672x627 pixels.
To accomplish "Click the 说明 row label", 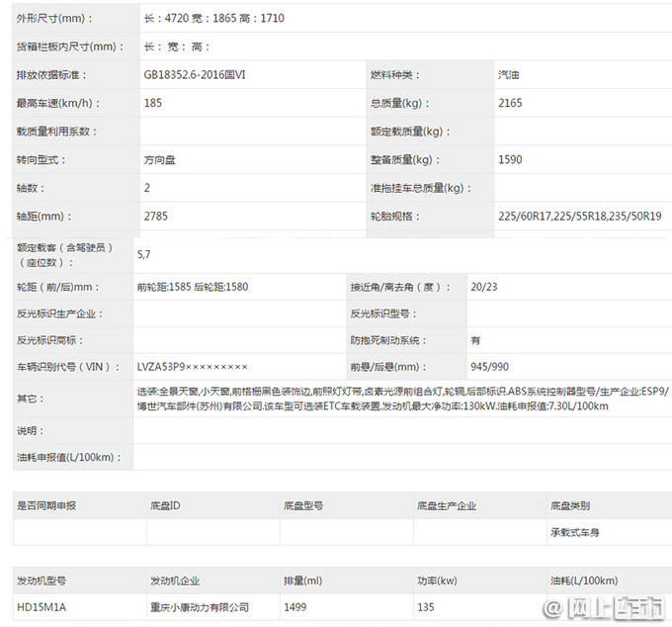I will 30,430.
